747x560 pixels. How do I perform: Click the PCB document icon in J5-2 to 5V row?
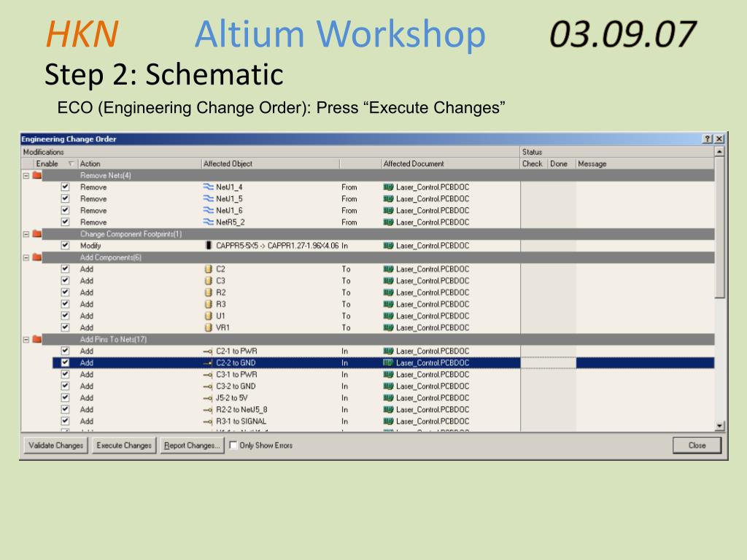pyautogui.click(x=388, y=397)
